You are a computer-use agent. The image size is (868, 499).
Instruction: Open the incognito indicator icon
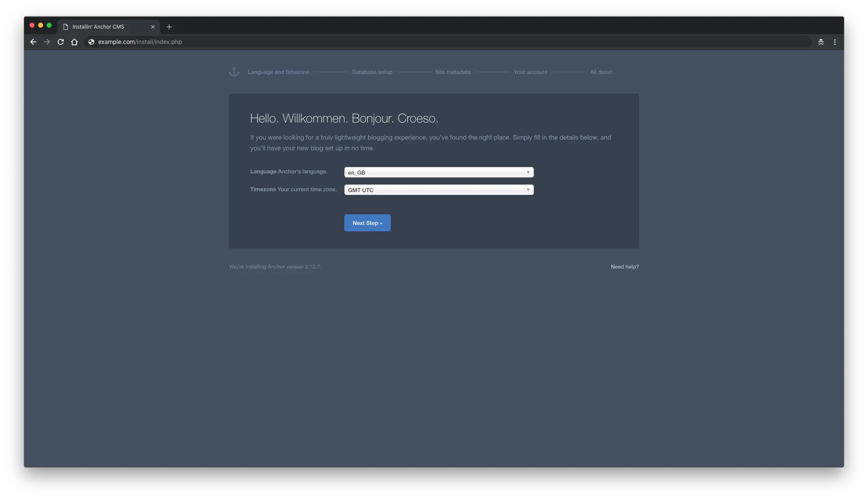(821, 42)
